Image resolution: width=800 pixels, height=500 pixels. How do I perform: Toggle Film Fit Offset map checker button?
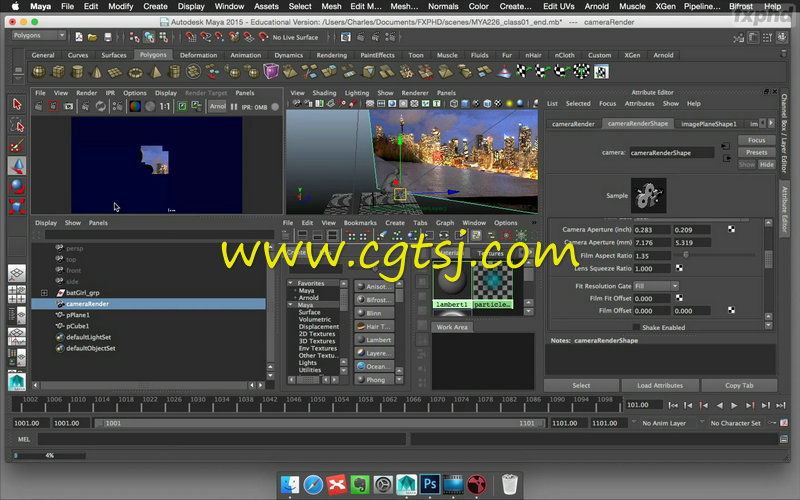pyautogui.click(x=679, y=298)
